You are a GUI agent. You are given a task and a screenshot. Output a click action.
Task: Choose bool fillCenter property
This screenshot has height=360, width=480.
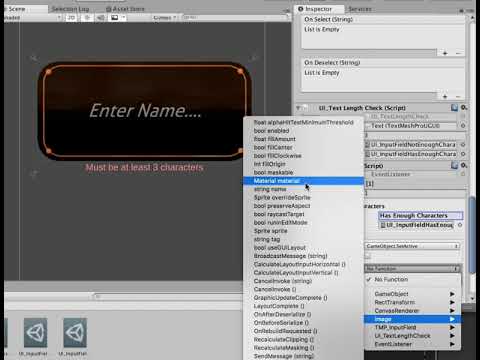tap(303, 147)
